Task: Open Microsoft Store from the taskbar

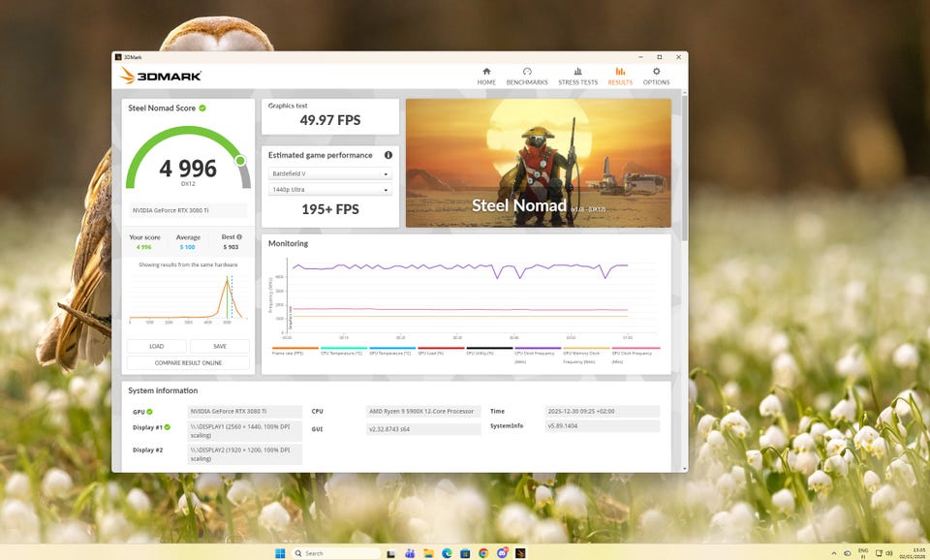Action: click(x=465, y=553)
